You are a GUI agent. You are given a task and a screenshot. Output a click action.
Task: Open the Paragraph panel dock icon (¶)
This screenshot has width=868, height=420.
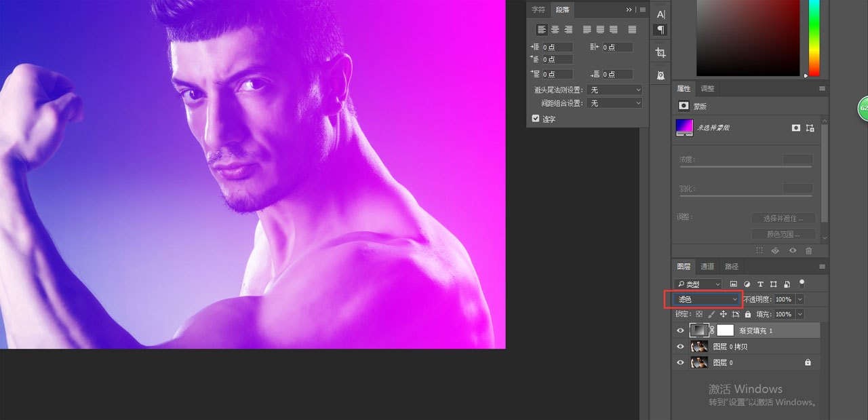click(660, 30)
